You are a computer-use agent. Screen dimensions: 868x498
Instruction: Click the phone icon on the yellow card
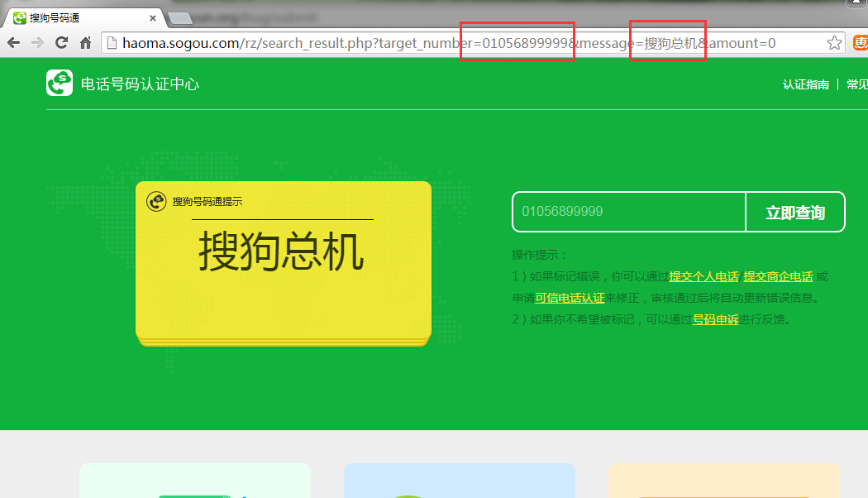coord(156,201)
